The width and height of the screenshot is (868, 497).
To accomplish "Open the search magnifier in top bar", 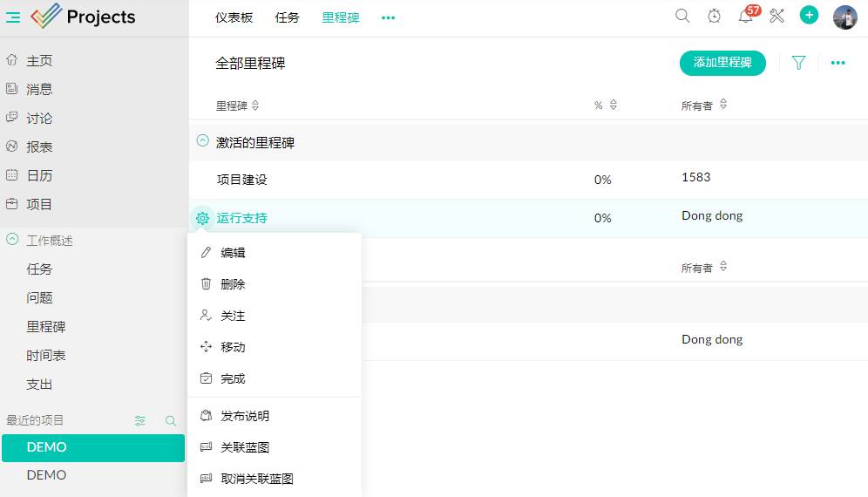I will click(682, 16).
